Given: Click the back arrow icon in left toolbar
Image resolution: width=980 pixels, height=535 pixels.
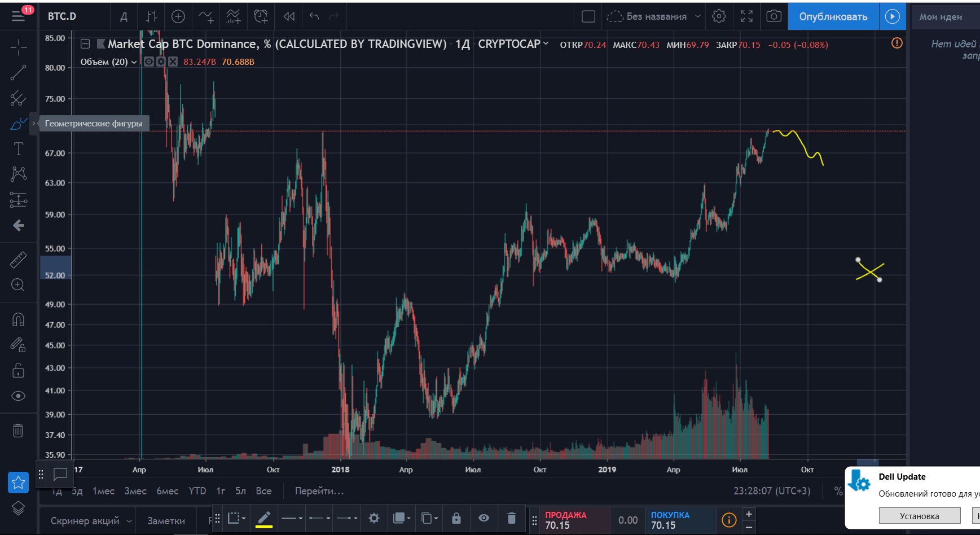Looking at the screenshot, I should pos(19,226).
